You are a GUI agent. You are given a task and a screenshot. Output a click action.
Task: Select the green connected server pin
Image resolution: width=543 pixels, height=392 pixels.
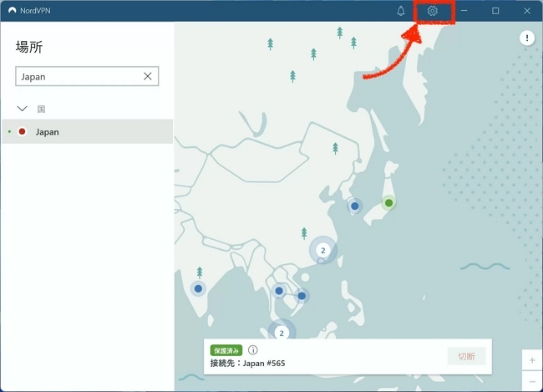pos(388,202)
